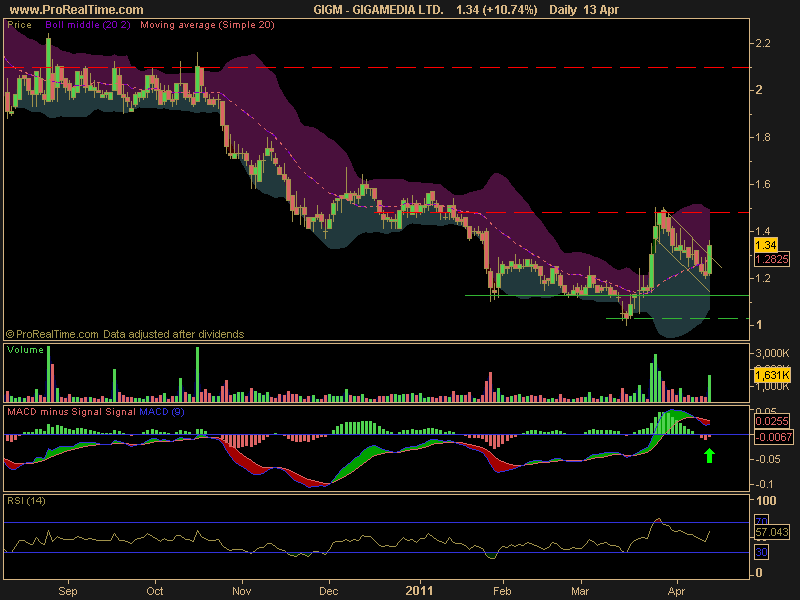Click the RSI (14) panel label
The image size is (800, 600).
click(x=26, y=501)
